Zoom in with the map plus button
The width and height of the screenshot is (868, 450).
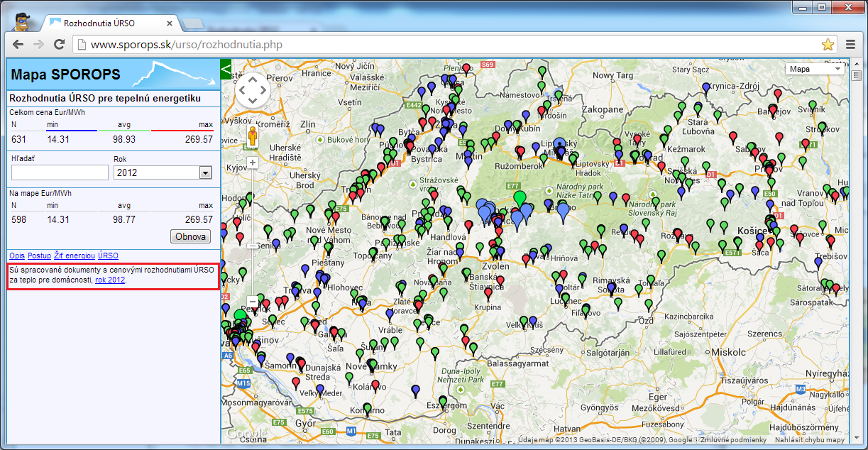[252, 163]
